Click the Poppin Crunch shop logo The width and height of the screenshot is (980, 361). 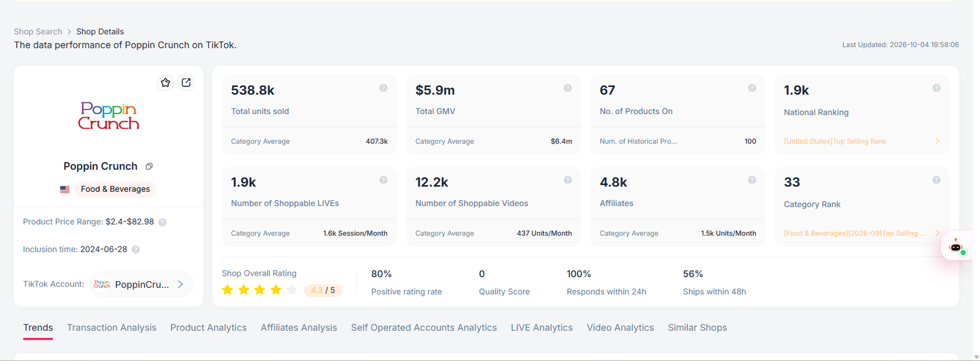pos(108,115)
